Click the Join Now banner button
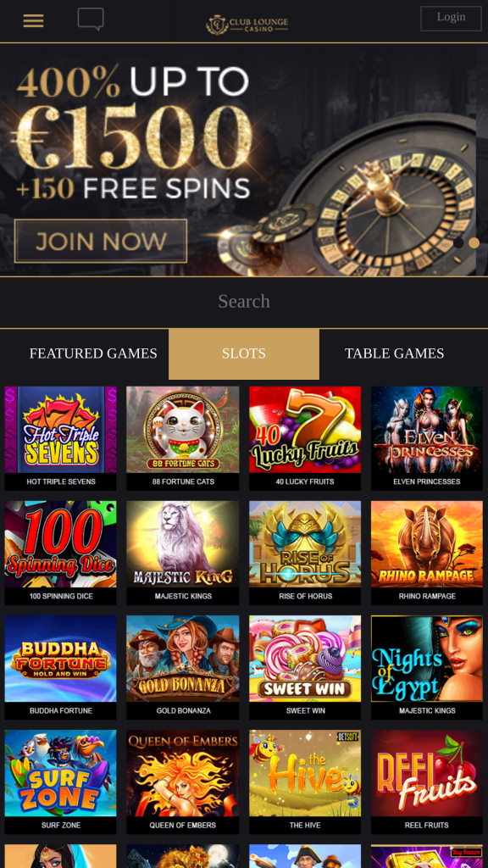This screenshot has width=488, height=868. click(x=101, y=242)
